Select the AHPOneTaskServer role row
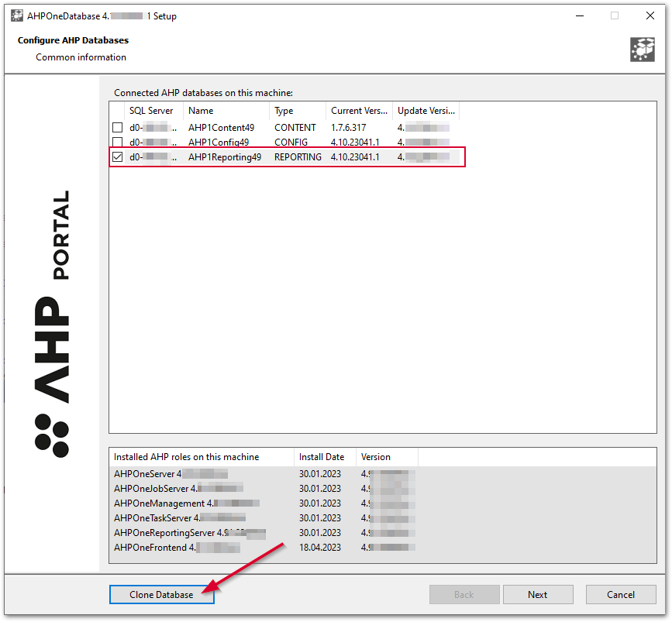The width and height of the screenshot is (672, 622). [382, 518]
